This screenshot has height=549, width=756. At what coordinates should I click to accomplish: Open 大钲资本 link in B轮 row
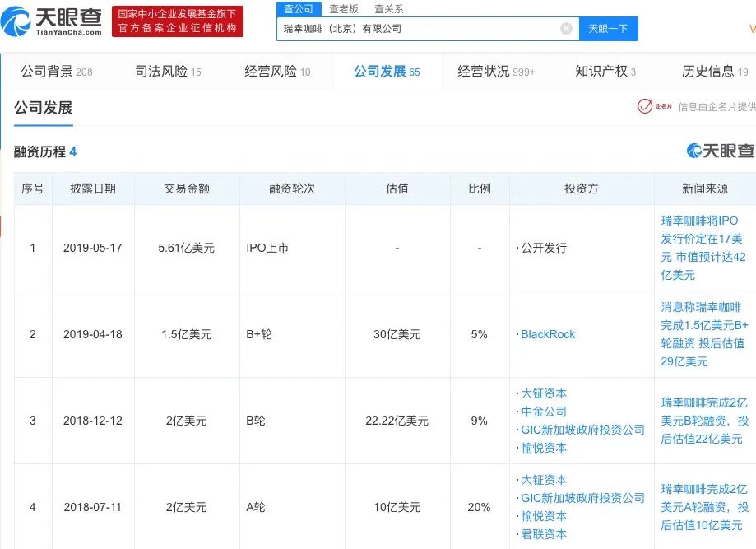coord(544,393)
